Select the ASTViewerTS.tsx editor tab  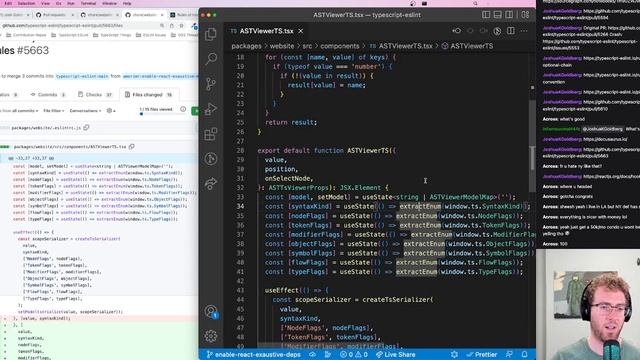click(266, 31)
